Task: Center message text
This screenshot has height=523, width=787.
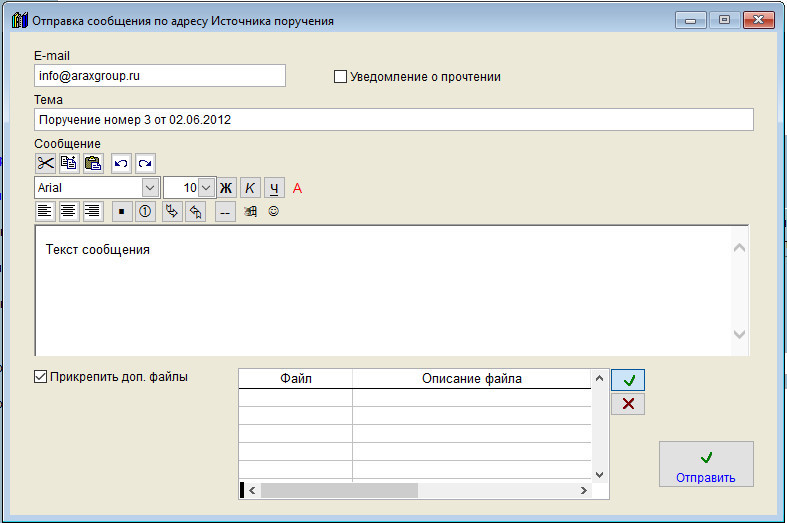Action: (x=68, y=211)
